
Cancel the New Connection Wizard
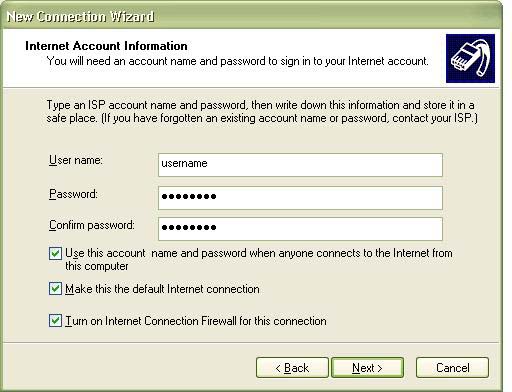[452, 368]
